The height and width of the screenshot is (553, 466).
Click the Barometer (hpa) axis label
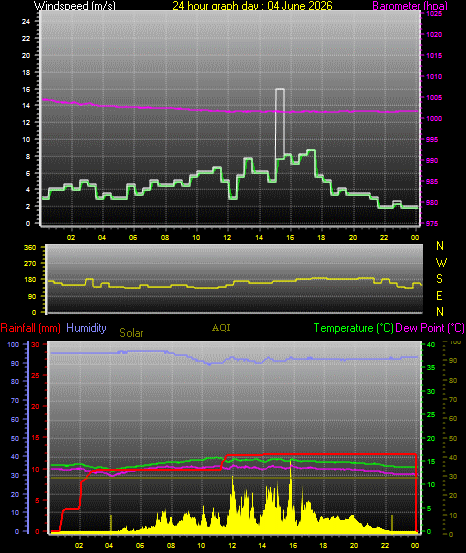(410, 5)
